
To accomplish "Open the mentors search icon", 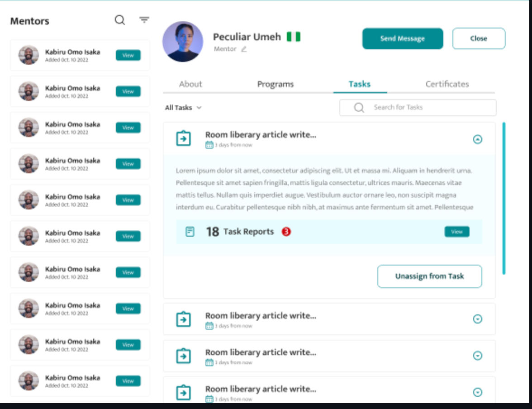I will click(119, 20).
